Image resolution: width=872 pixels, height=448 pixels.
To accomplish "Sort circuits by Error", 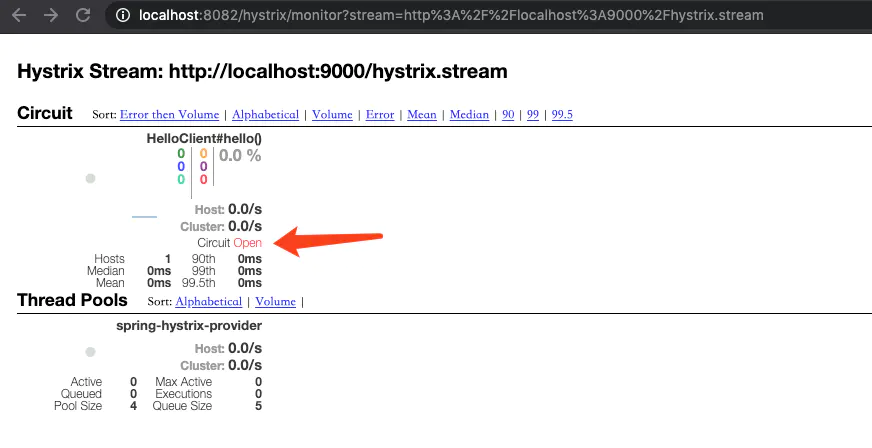I will pyautogui.click(x=380, y=115).
